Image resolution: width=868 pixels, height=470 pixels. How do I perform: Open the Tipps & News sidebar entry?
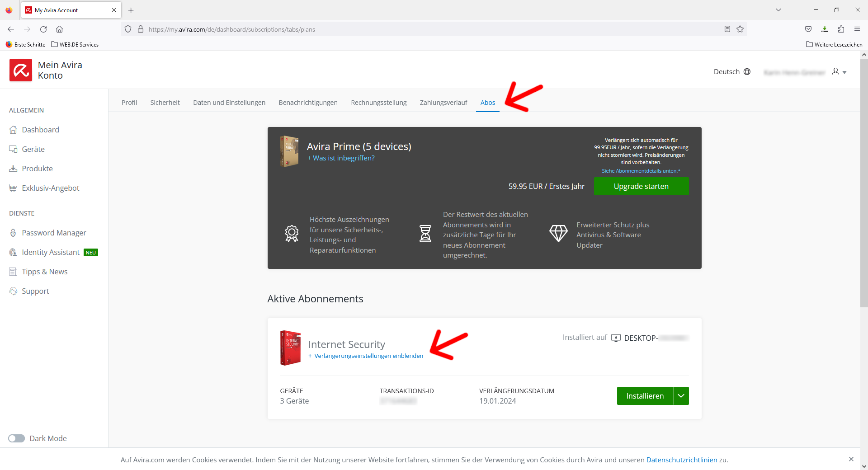pyautogui.click(x=44, y=272)
